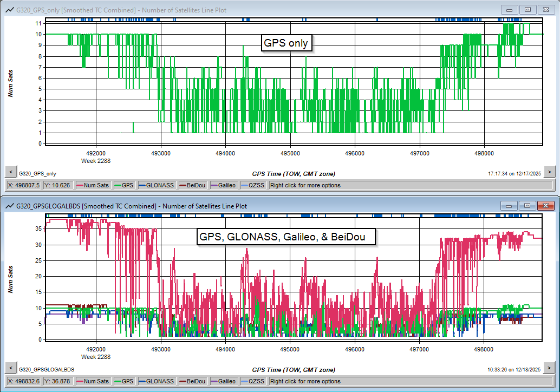Image resolution: width=560 pixels, height=392 pixels.
Task: Click G320_GPSGLOGALBDS file label below bottom plot
Action: coord(47,369)
